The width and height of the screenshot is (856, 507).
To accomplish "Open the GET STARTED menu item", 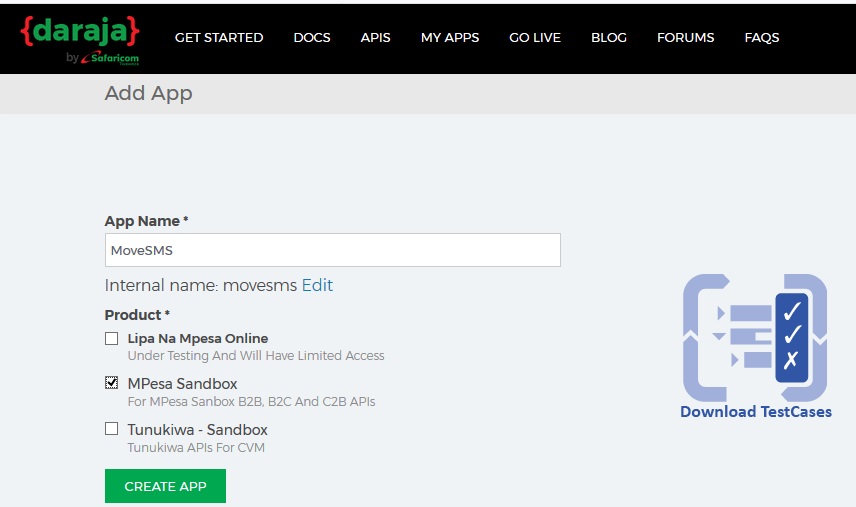I will (x=219, y=38).
